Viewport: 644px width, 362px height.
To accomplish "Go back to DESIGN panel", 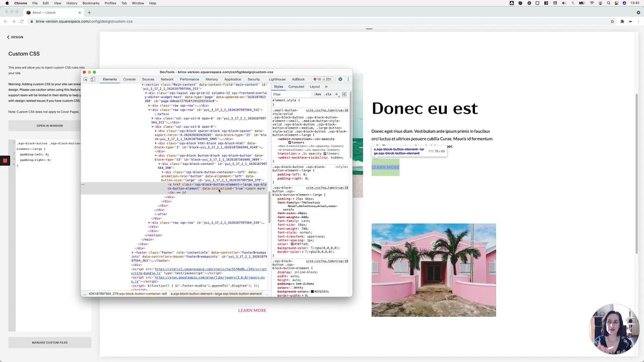I will click(15, 37).
